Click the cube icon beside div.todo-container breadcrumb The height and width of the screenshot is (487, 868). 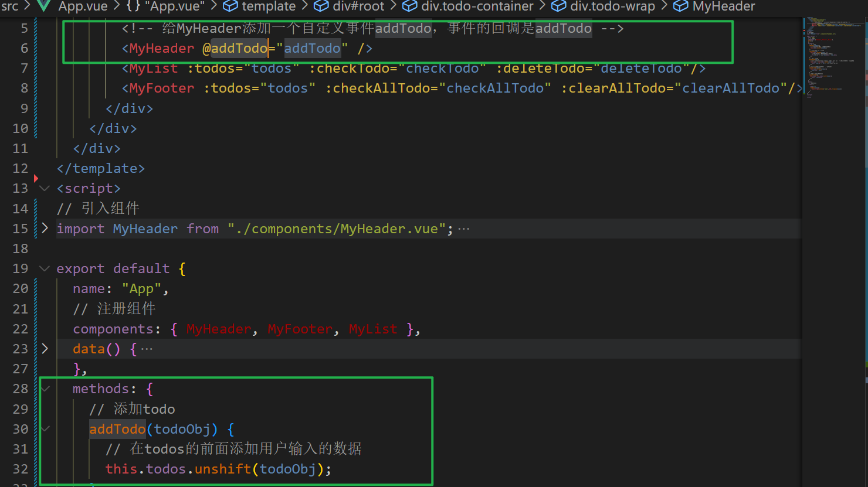click(x=410, y=6)
